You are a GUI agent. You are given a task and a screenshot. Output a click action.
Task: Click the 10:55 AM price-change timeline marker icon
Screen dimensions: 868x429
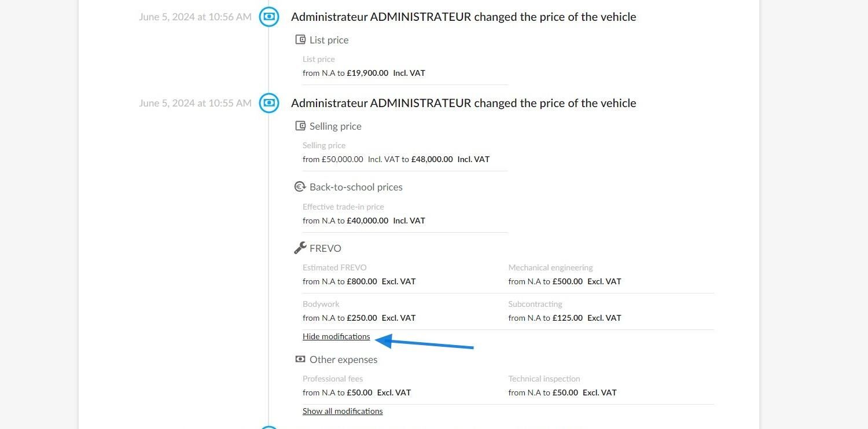269,103
